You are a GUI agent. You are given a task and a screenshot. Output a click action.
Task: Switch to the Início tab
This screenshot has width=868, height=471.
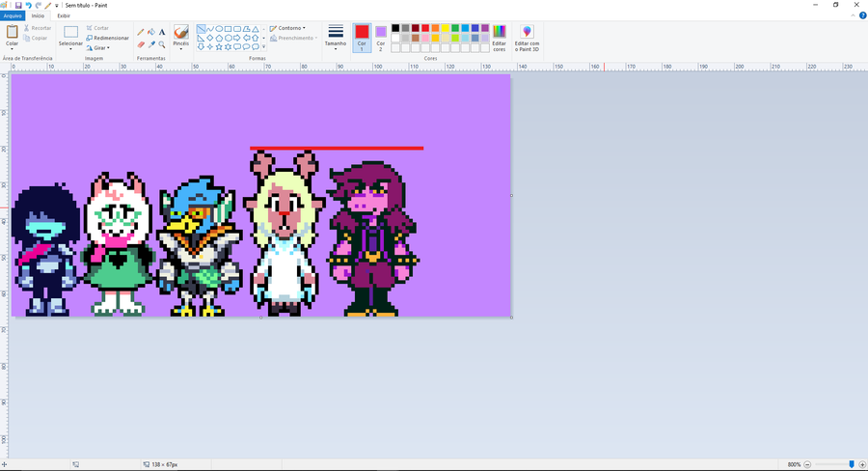[38, 15]
